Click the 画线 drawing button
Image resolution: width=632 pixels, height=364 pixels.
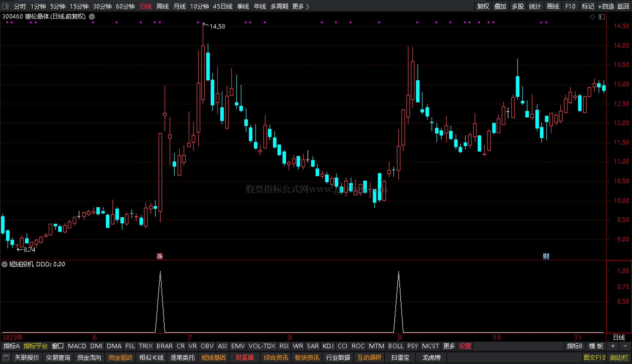pos(553,6)
